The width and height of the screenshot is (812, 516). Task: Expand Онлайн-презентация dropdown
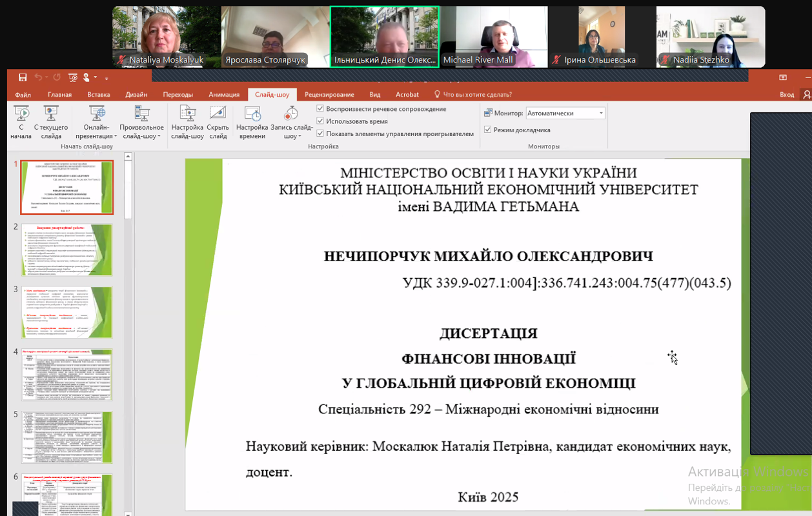pyautogui.click(x=97, y=132)
